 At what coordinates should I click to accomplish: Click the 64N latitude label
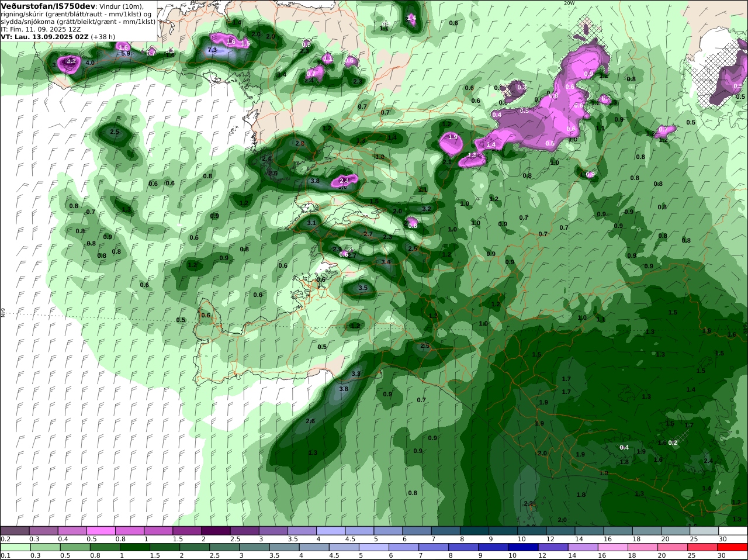pos(3,313)
